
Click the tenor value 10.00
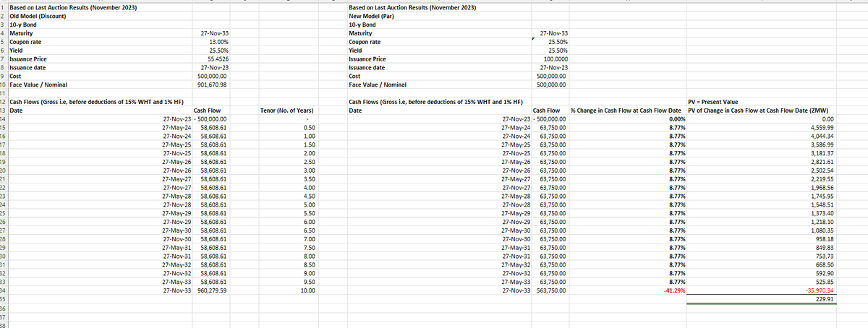pos(307,290)
